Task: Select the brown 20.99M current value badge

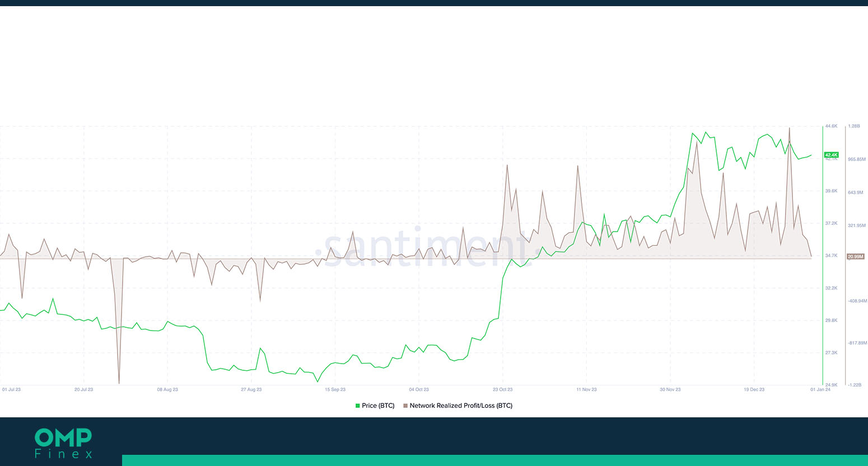Action: point(855,256)
